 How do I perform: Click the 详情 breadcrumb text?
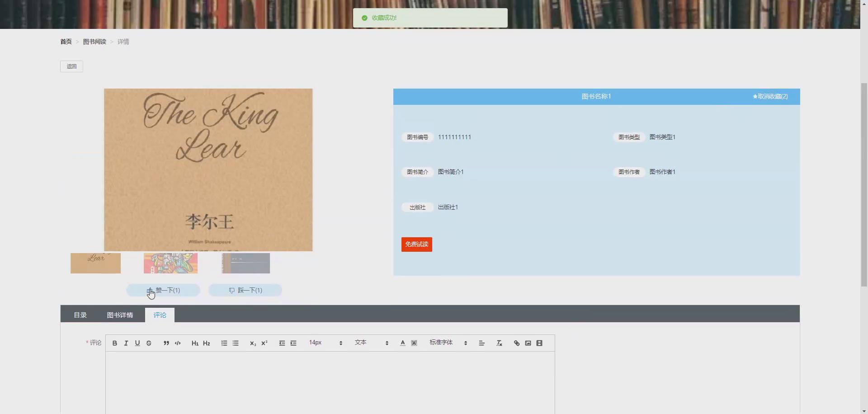click(123, 42)
